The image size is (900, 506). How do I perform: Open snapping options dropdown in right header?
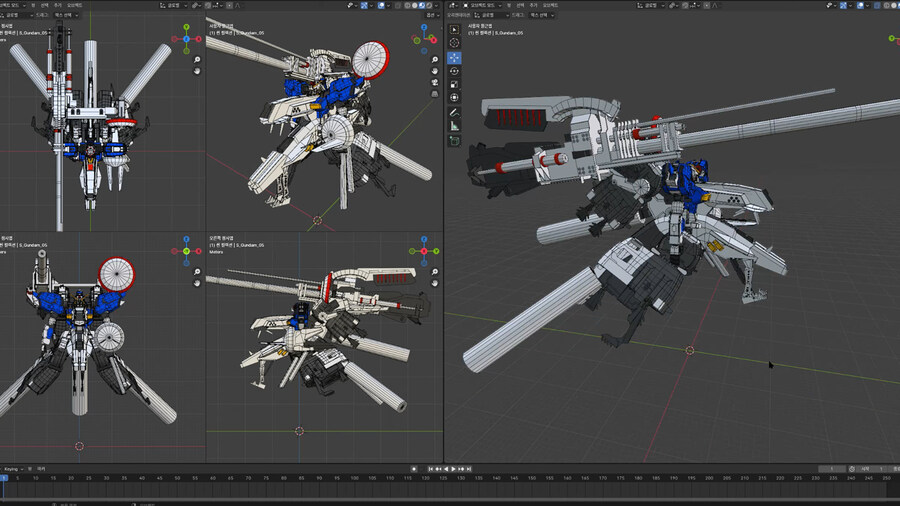694,5
